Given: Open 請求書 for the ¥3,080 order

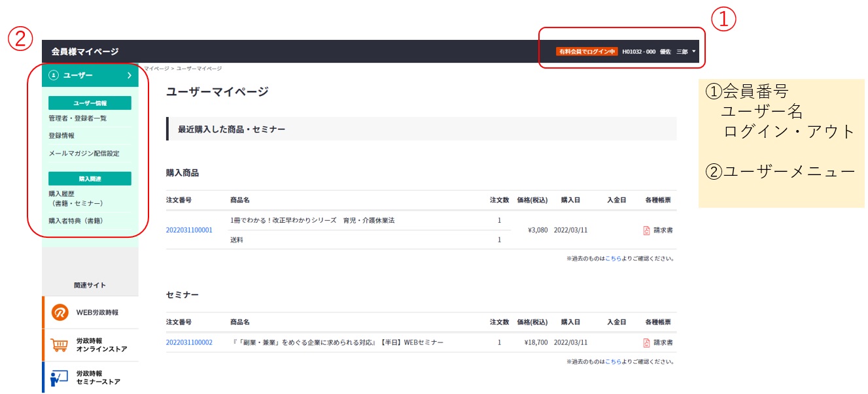Looking at the screenshot, I should (663, 230).
